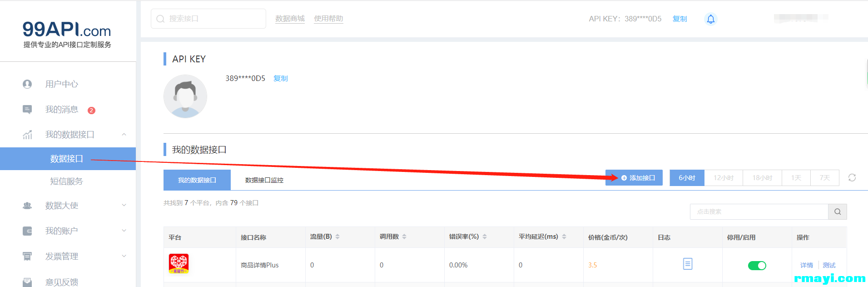The height and width of the screenshot is (287, 868).
Task: Disable the 商品详情Plus interface toggle
Action: pyautogui.click(x=757, y=265)
